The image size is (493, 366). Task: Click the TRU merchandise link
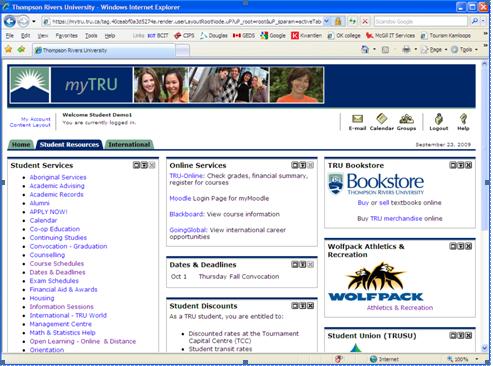tap(396, 219)
